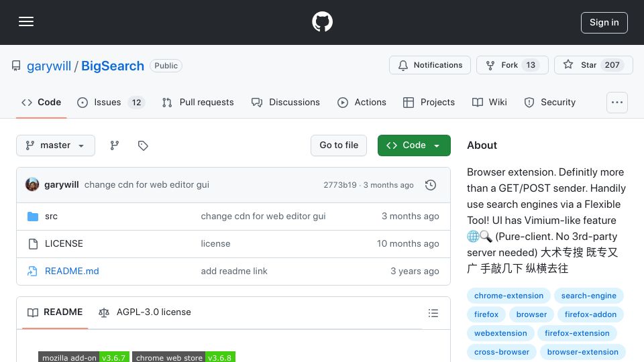Screen dimensions: 644x362
Task: Select the chrome-extension topic tag
Action: coord(509,296)
